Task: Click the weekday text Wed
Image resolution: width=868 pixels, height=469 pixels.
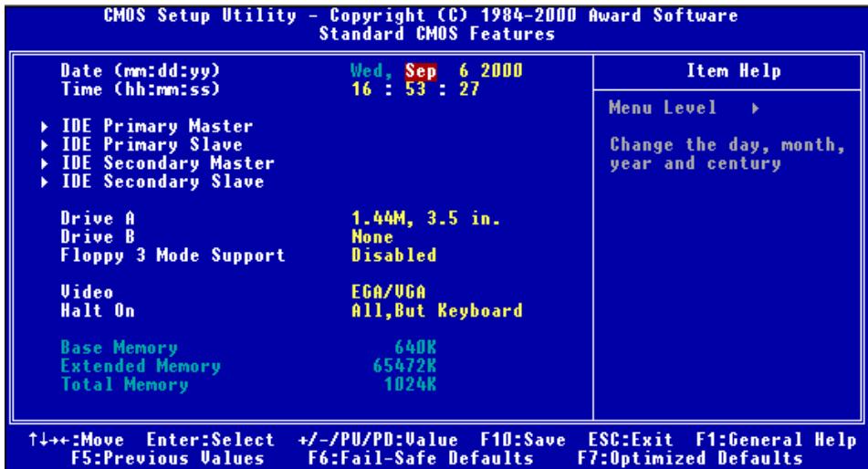Action: coord(372,71)
